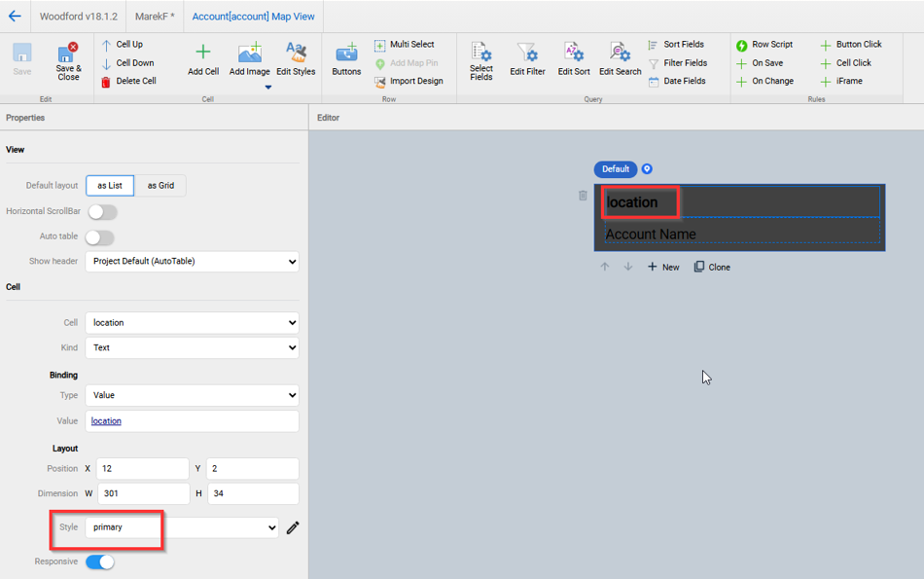Disable the Responsive toggle
This screenshot has width=924, height=579.
(100, 562)
